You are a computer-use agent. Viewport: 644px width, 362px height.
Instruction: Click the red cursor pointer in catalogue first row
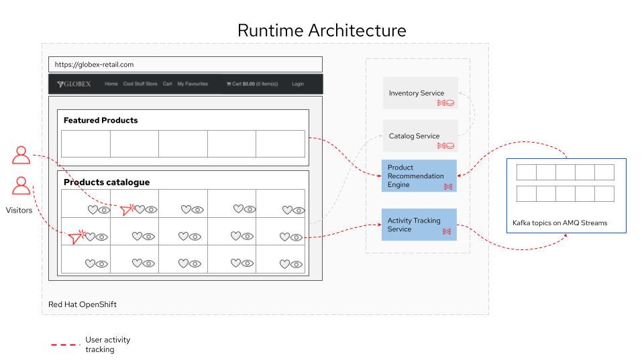(x=127, y=210)
